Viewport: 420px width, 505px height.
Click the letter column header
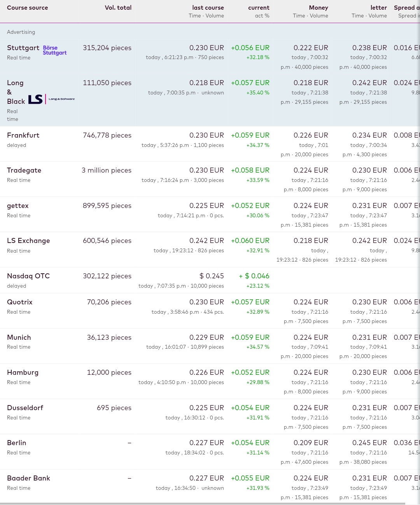[x=378, y=8]
